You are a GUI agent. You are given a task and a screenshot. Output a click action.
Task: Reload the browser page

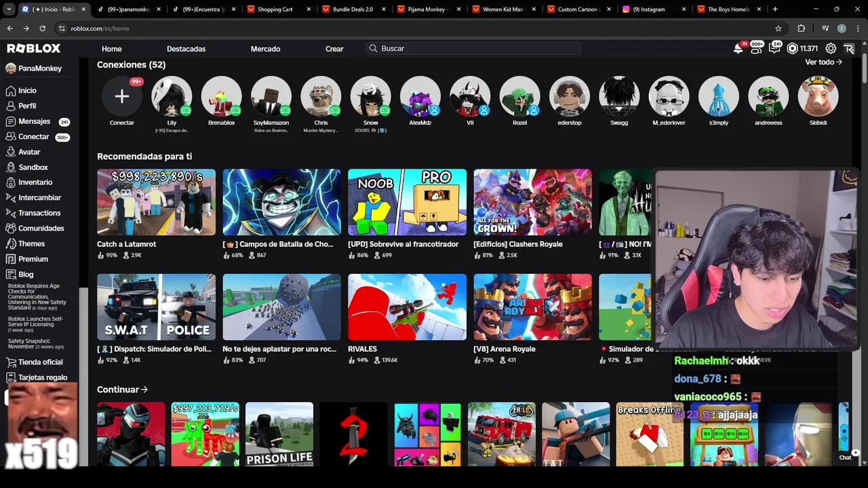pyautogui.click(x=42, y=28)
